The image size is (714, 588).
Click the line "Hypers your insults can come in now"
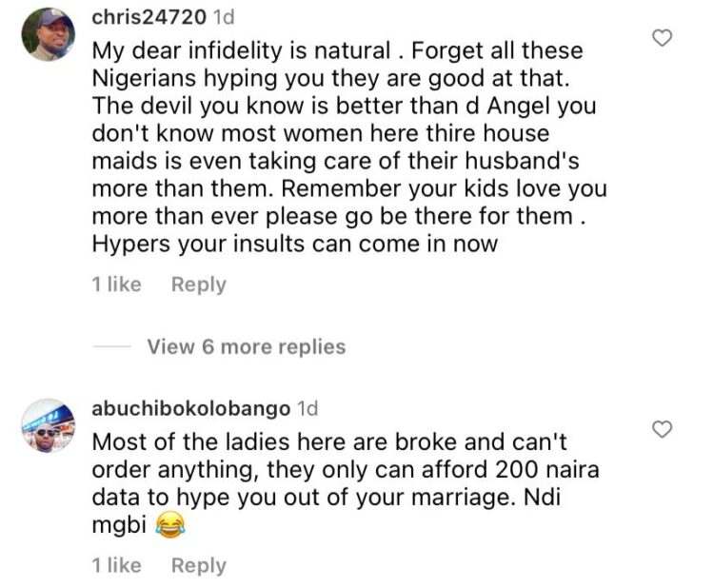(x=295, y=243)
